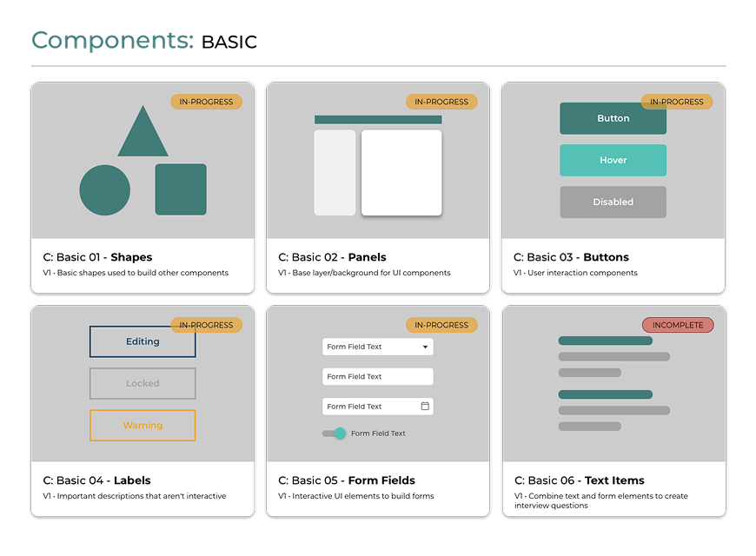Click IN-PROGRESS badge on Shapes card
The width and height of the screenshot is (756, 556).
click(x=206, y=102)
